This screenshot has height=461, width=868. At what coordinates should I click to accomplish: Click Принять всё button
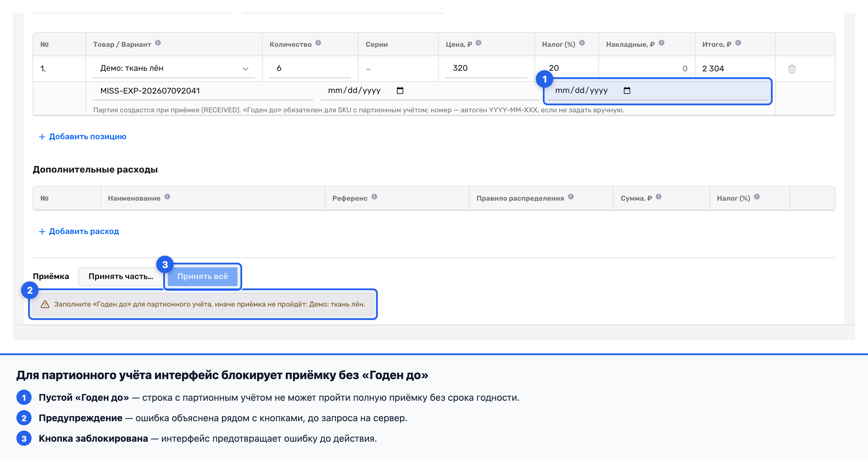click(202, 276)
